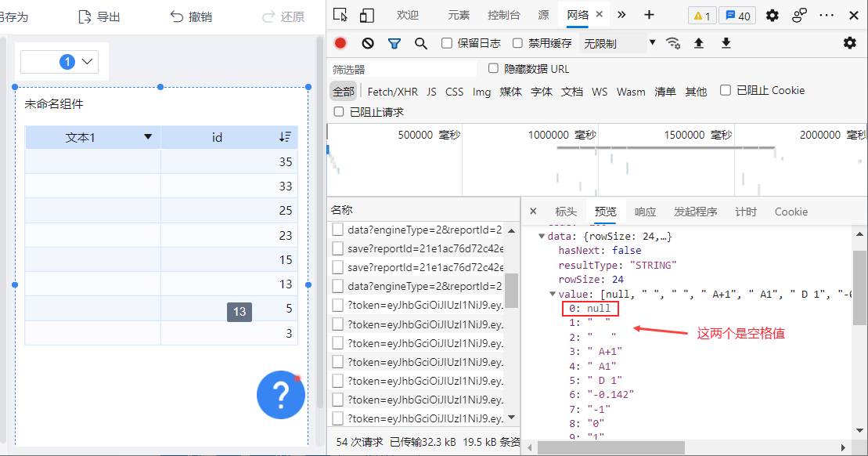Screen dimensions: 868x456
Task: Open the 计时 tab
Action: 746,212
